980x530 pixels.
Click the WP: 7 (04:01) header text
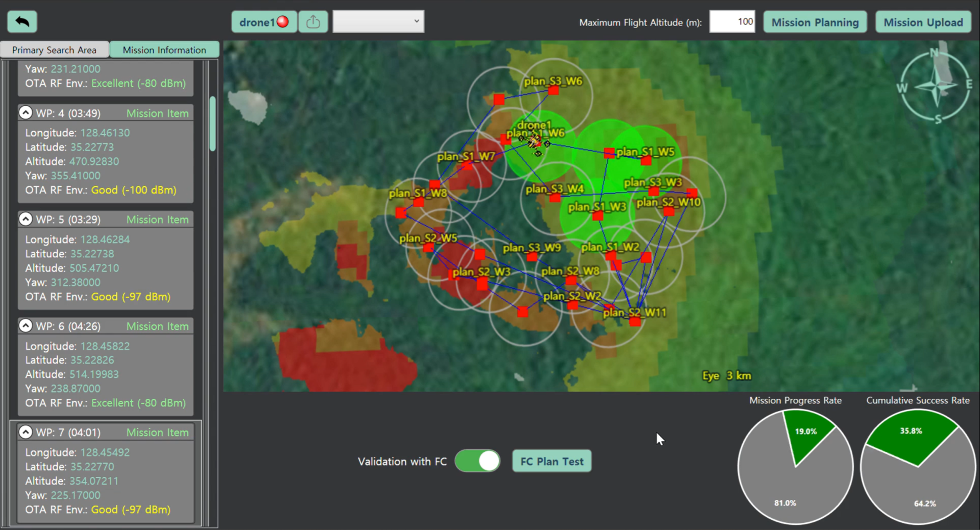pos(68,432)
